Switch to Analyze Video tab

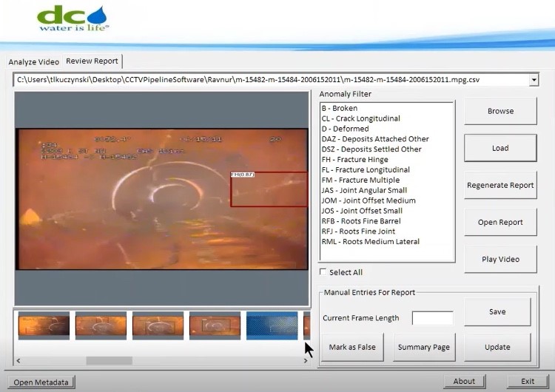(x=33, y=62)
